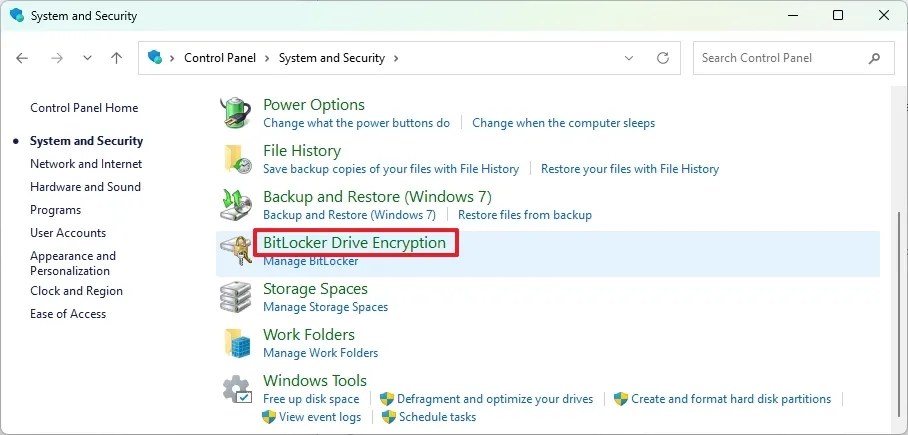Screen dimensions: 908x435
Task: Select Control Panel in the address breadcrumb
Action: [x=220, y=58]
